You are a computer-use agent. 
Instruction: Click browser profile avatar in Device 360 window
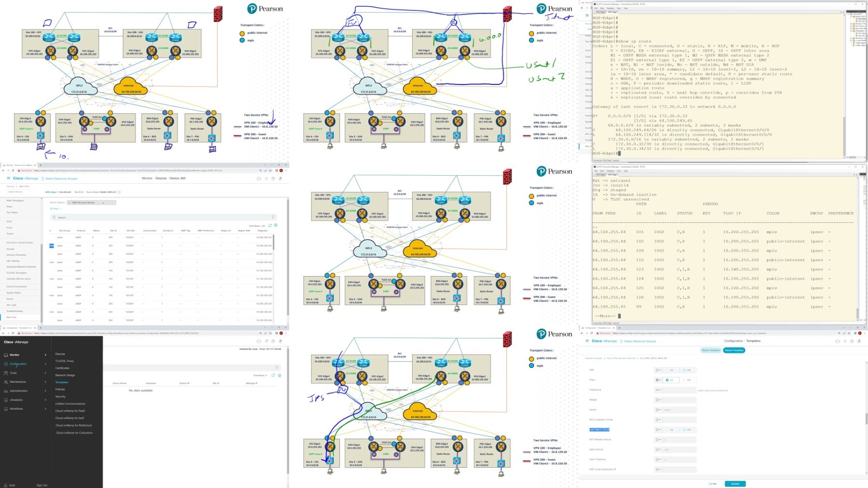pos(282,170)
